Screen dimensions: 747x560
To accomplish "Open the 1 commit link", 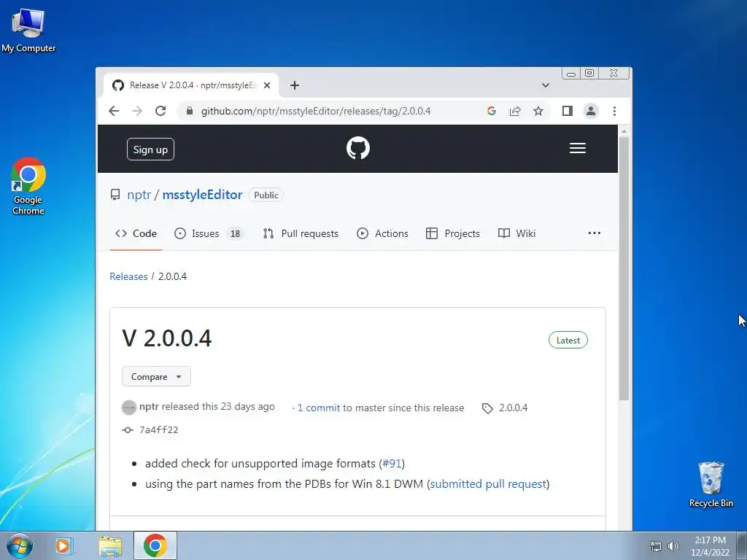I will pos(319,408).
